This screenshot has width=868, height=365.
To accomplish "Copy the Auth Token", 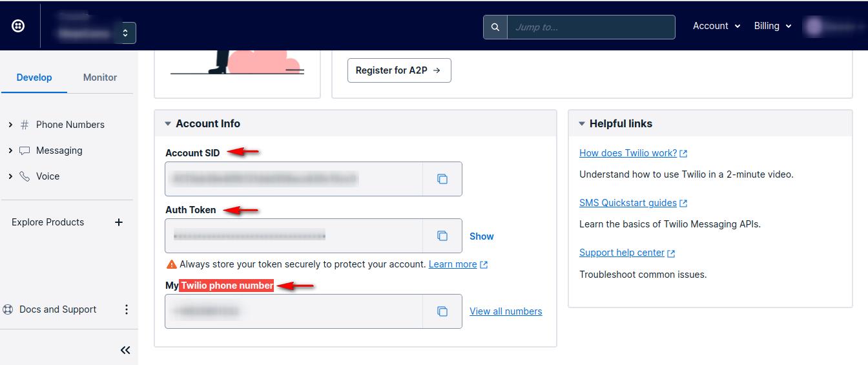I will pyautogui.click(x=442, y=236).
